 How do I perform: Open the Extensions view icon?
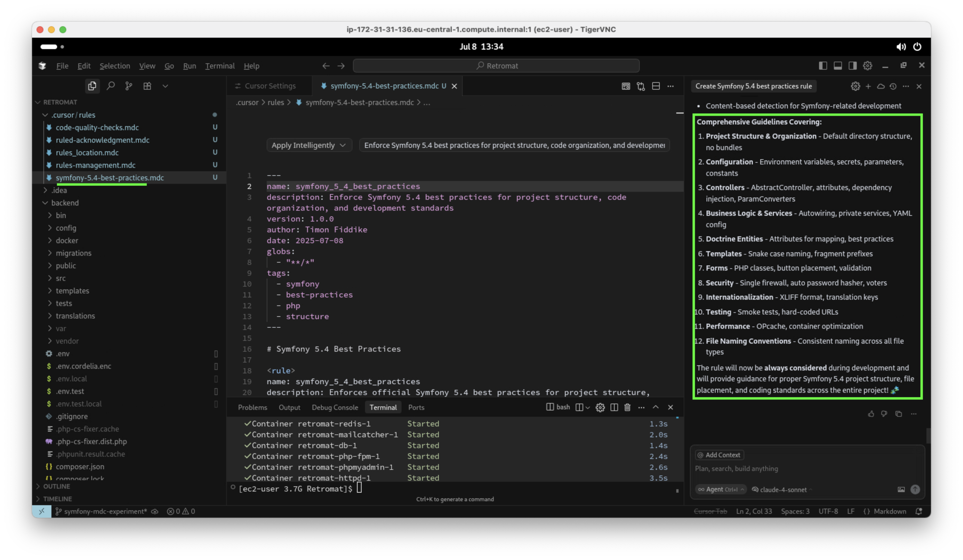point(147,86)
